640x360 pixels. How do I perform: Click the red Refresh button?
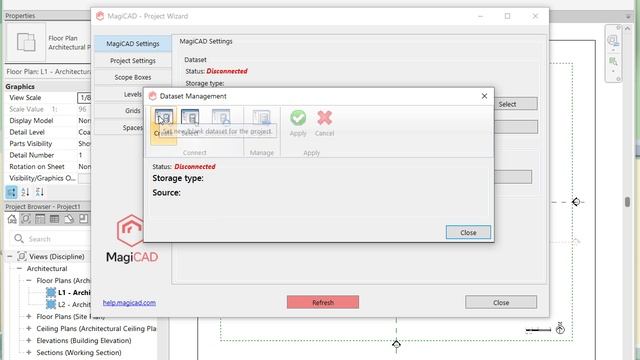tap(323, 302)
